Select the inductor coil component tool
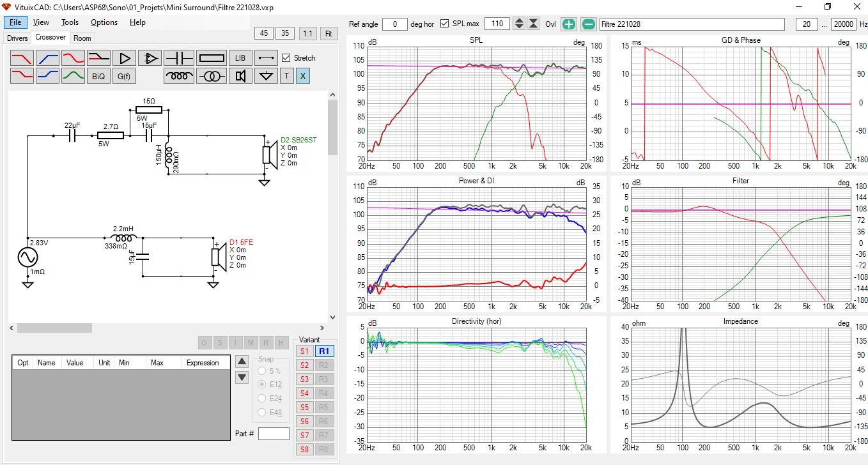The width and height of the screenshot is (868, 465). (x=179, y=76)
